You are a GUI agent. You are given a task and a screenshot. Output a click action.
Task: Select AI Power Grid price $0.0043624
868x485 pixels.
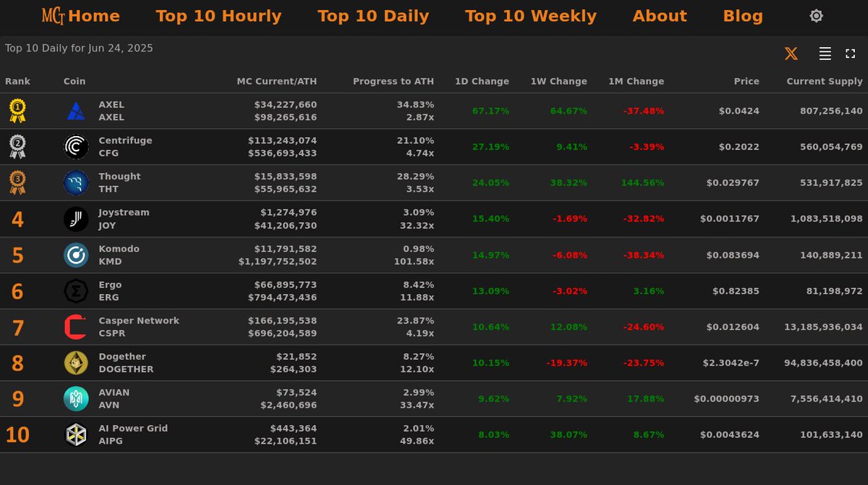click(x=730, y=435)
